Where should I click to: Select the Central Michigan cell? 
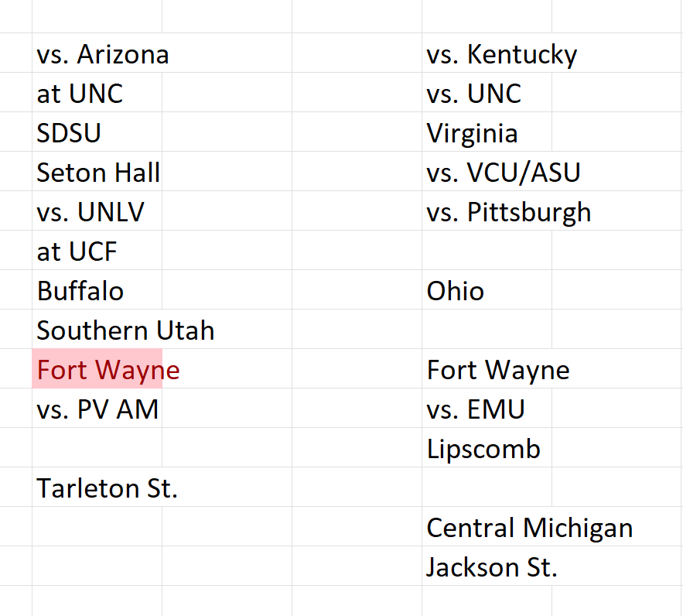point(487,529)
